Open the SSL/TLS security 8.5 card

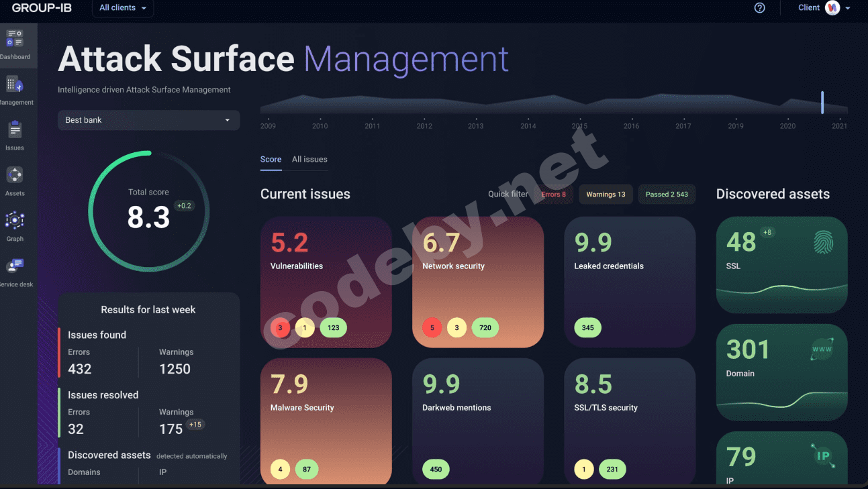tap(630, 421)
